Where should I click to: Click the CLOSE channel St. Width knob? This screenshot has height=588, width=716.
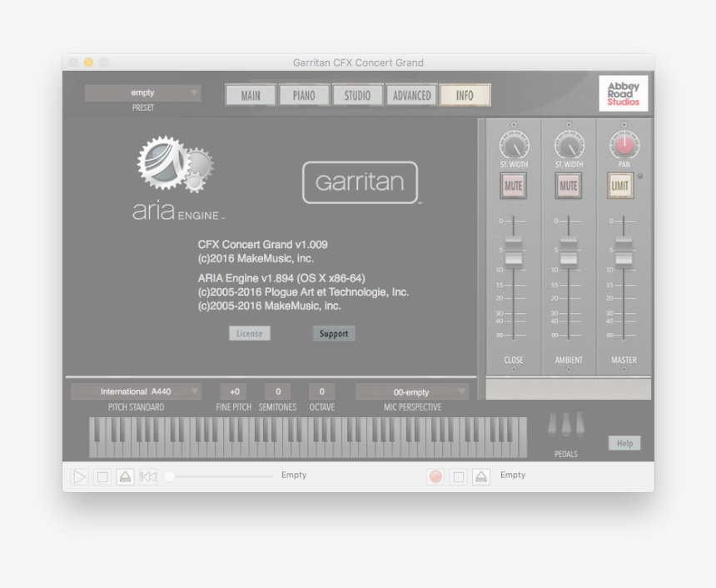pyautogui.click(x=515, y=146)
